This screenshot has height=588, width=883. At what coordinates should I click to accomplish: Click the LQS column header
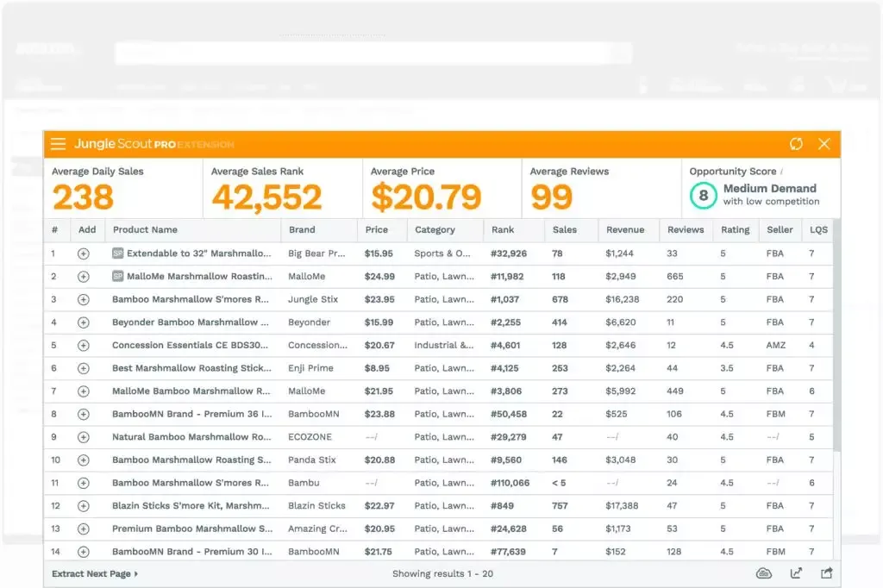pos(818,230)
